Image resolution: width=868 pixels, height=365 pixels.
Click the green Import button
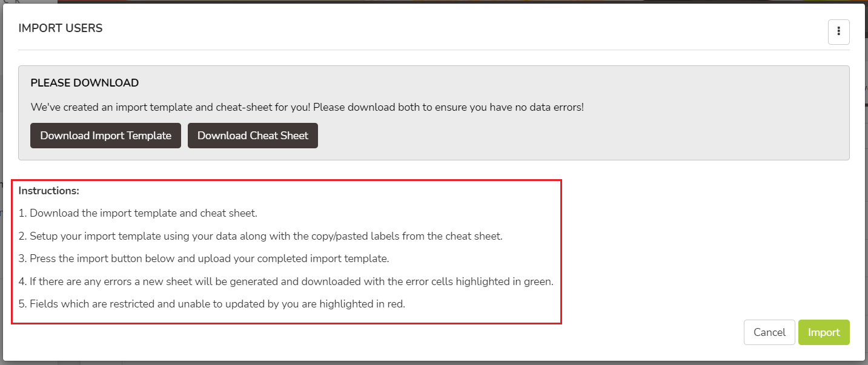pyautogui.click(x=824, y=332)
